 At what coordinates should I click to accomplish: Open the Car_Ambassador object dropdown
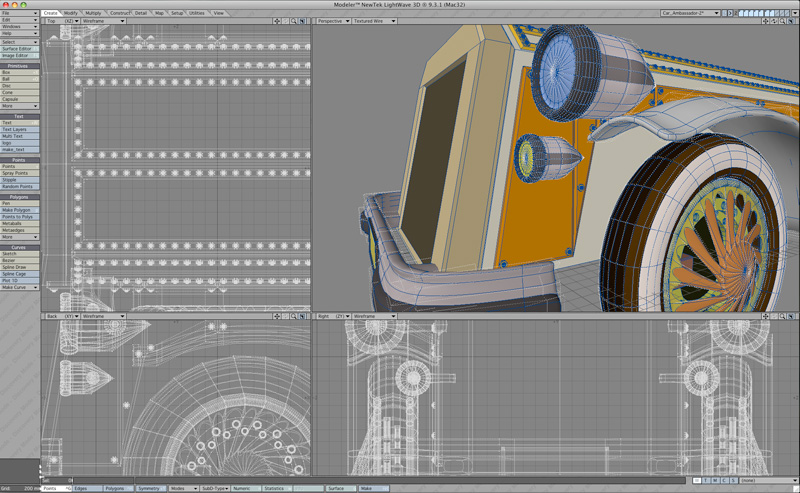(691, 13)
